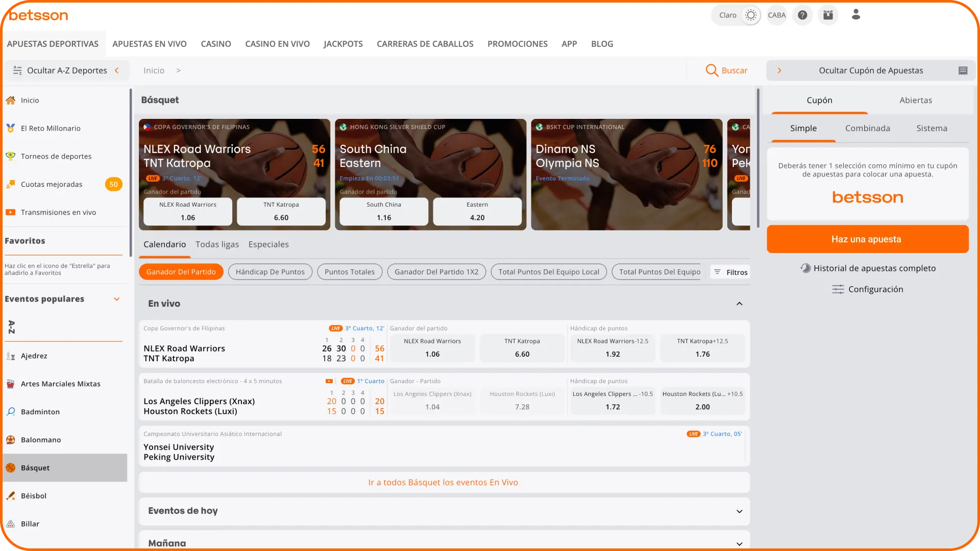Screen dimensions: 980x551
Task: Switch to the Abiertas tab
Action: coord(916,101)
